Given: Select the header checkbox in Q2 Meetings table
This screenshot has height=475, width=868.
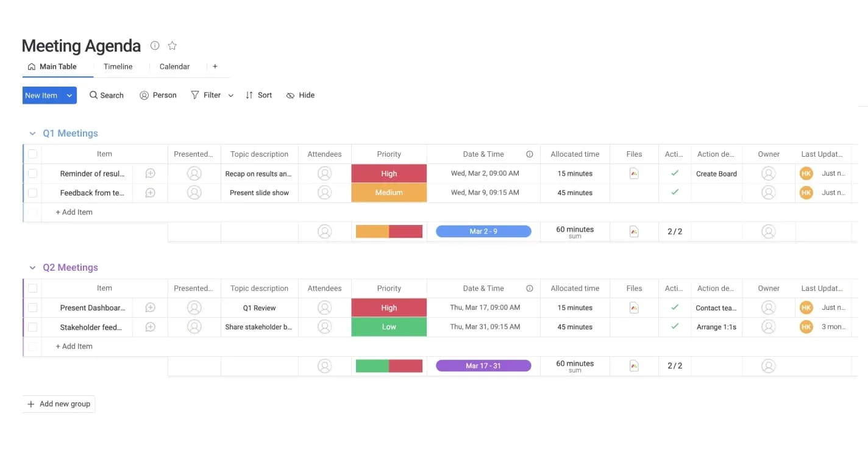Looking at the screenshot, I should pyautogui.click(x=32, y=288).
